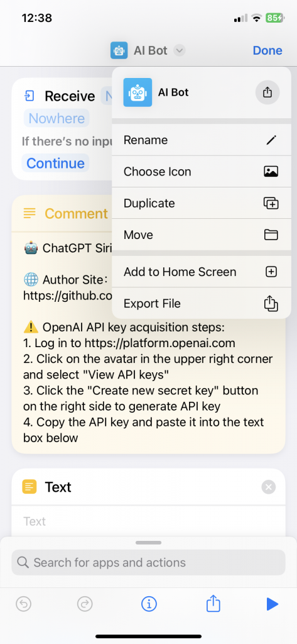Focus the Search for apps and actions field
Screen dimensions: 297x644
[x=148, y=562]
